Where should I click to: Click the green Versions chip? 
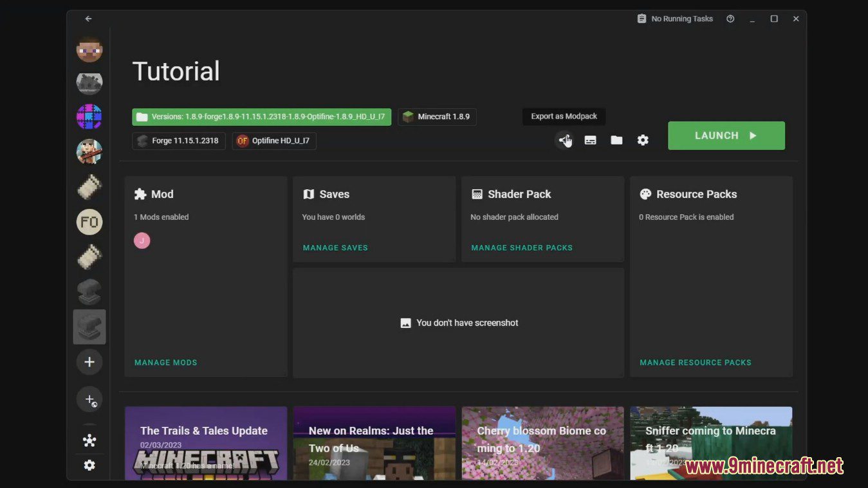tap(262, 117)
